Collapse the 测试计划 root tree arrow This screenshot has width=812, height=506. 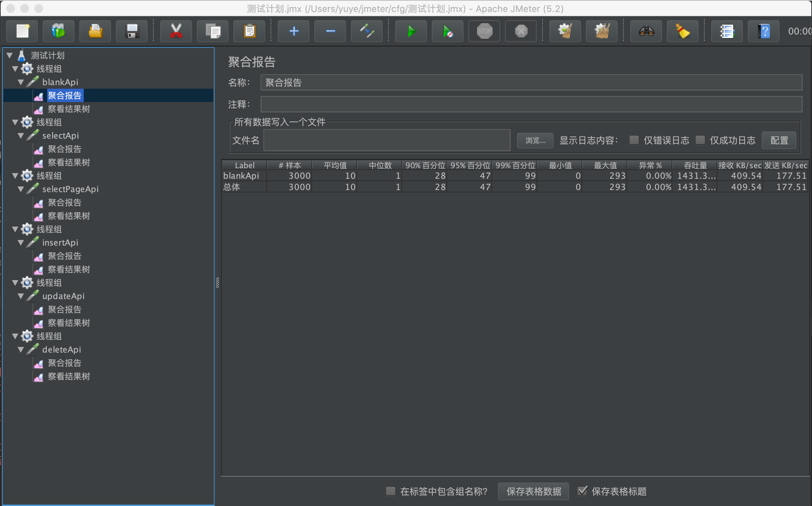pos(9,55)
